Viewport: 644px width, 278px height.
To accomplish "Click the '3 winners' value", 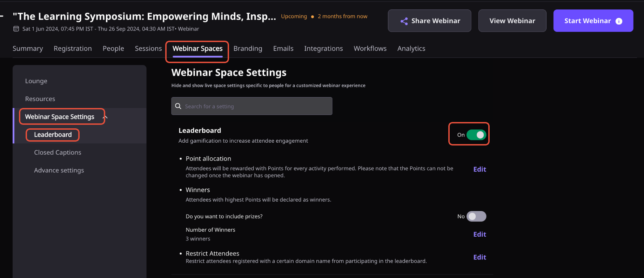I will point(198,239).
